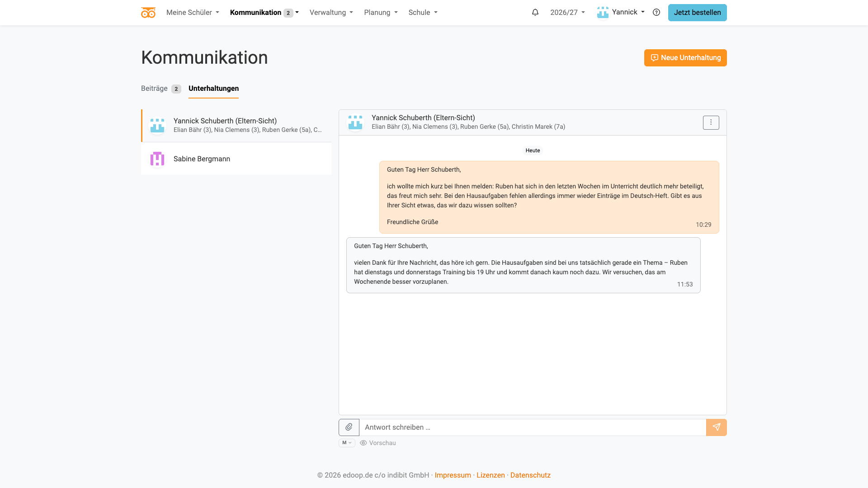Toggle the Vorschau preview

(378, 443)
